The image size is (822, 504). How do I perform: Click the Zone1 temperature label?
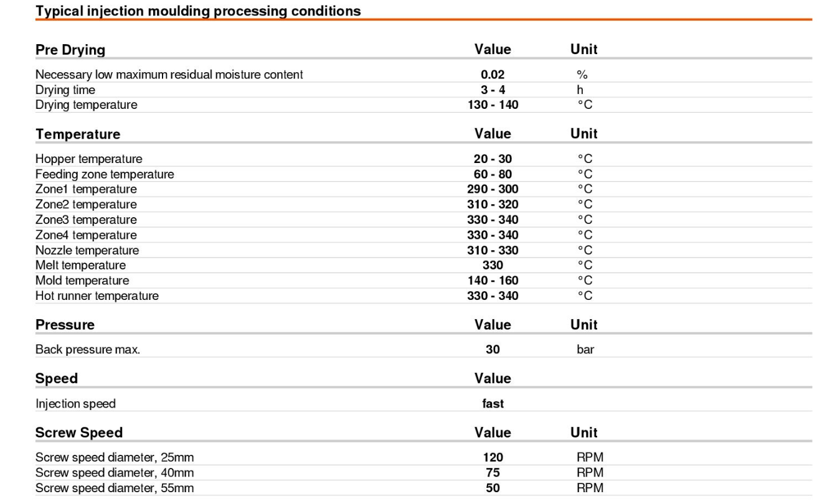coord(87,189)
